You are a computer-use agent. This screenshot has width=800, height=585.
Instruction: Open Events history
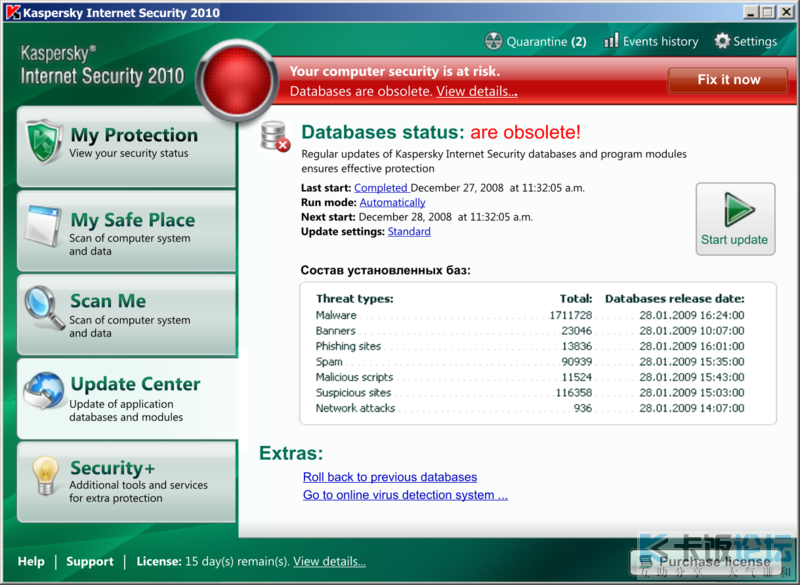pos(651,41)
